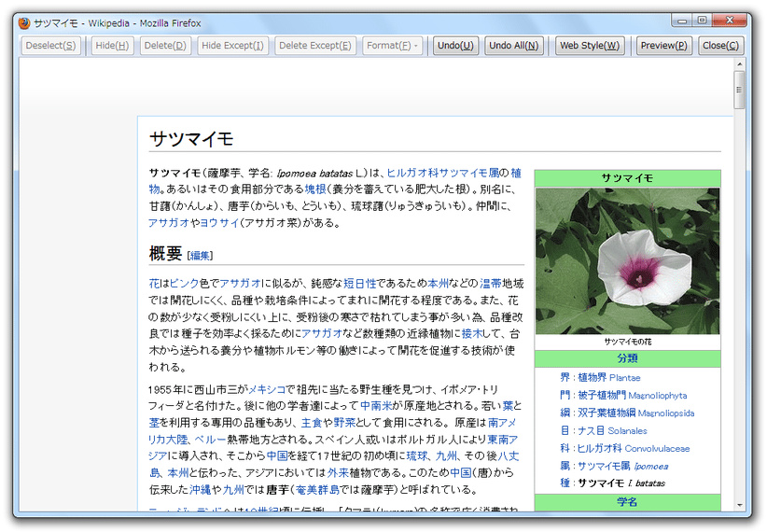This screenshot has width=767, height=532.
Task: Click the Web Style(W) button
Action: [590, 46]
